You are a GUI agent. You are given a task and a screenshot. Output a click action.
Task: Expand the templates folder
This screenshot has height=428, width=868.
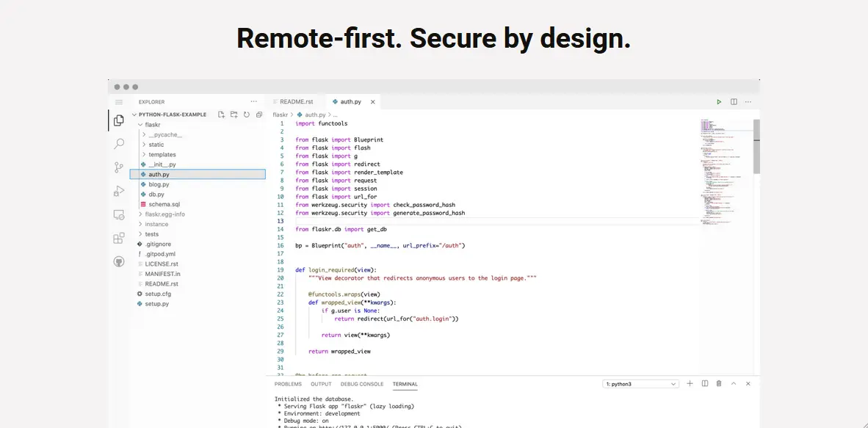click(162, 155)
